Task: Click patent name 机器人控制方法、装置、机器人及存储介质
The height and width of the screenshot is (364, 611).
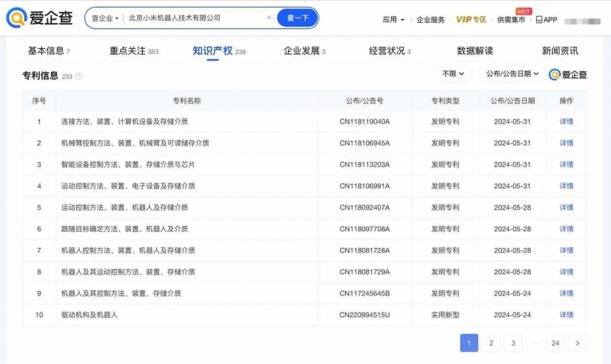Action: coord(128,250)
